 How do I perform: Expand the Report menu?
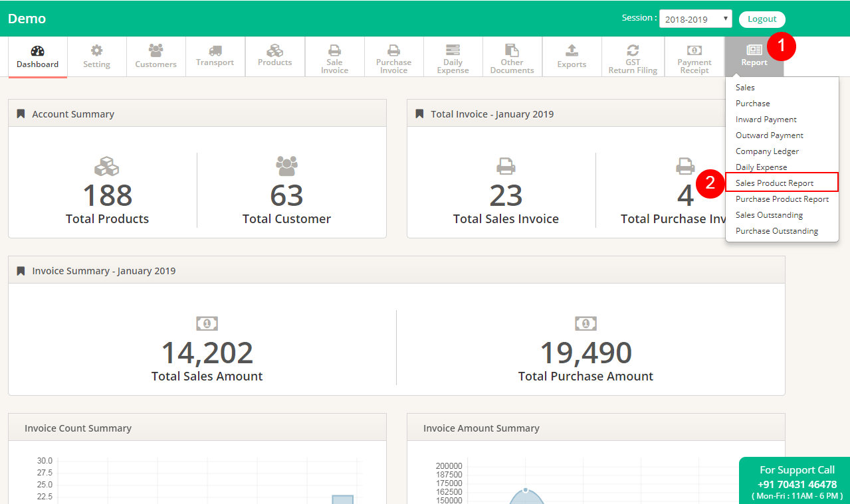754,56
